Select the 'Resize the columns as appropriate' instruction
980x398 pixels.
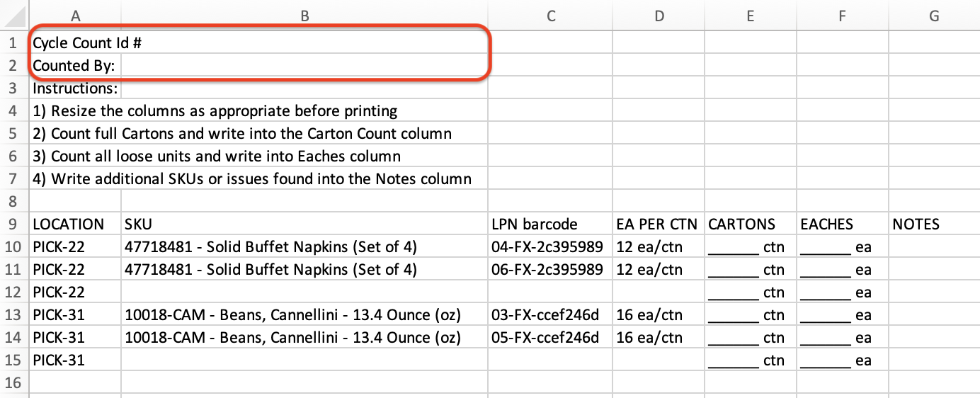pos(215,111)
